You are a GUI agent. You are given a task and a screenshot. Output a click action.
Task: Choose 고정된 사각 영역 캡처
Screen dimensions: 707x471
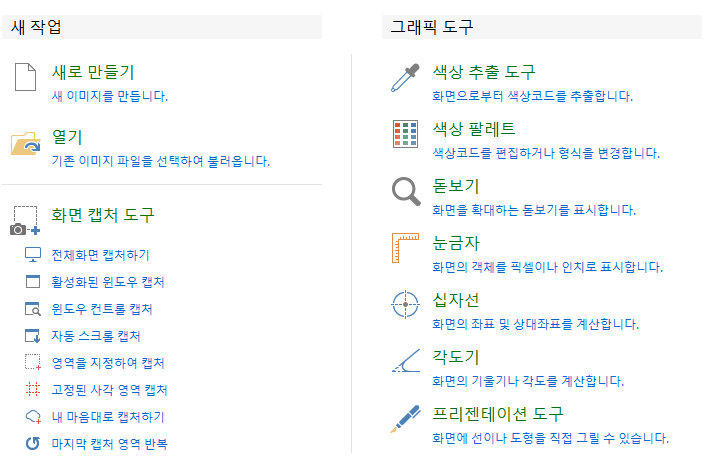point(110,390)
